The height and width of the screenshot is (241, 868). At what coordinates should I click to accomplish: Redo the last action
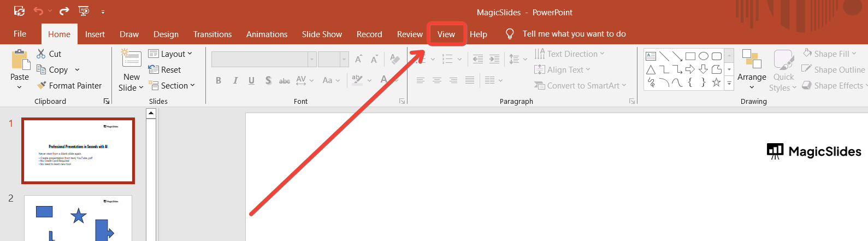click(x=64, y=11)
